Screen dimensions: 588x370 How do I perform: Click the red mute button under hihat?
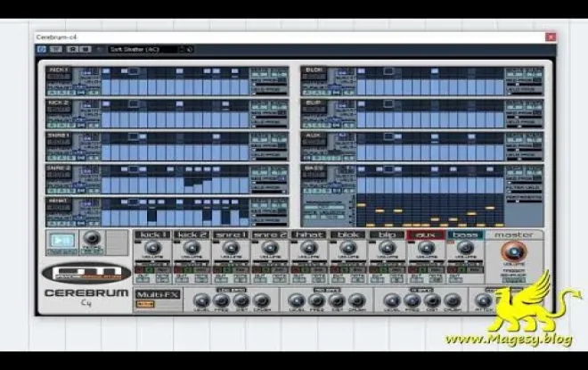[296, 270]
